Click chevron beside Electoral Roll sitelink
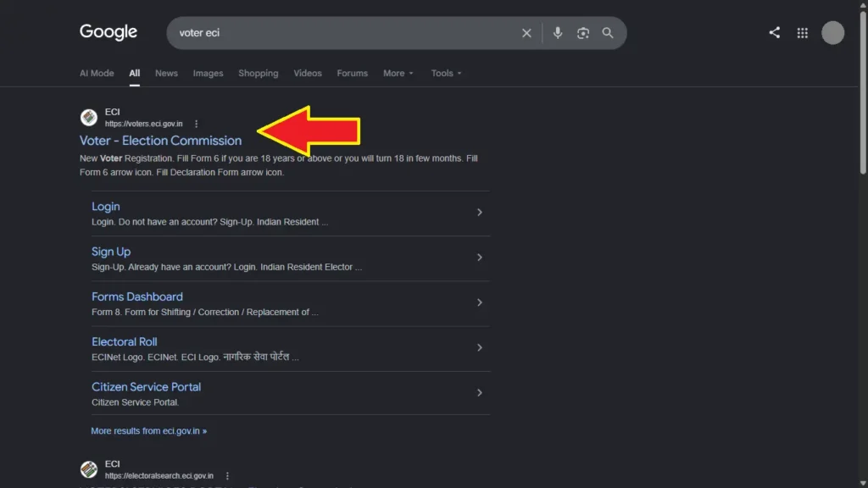The width and height of the screenshot is (868, 488). [x=480, y=348]
